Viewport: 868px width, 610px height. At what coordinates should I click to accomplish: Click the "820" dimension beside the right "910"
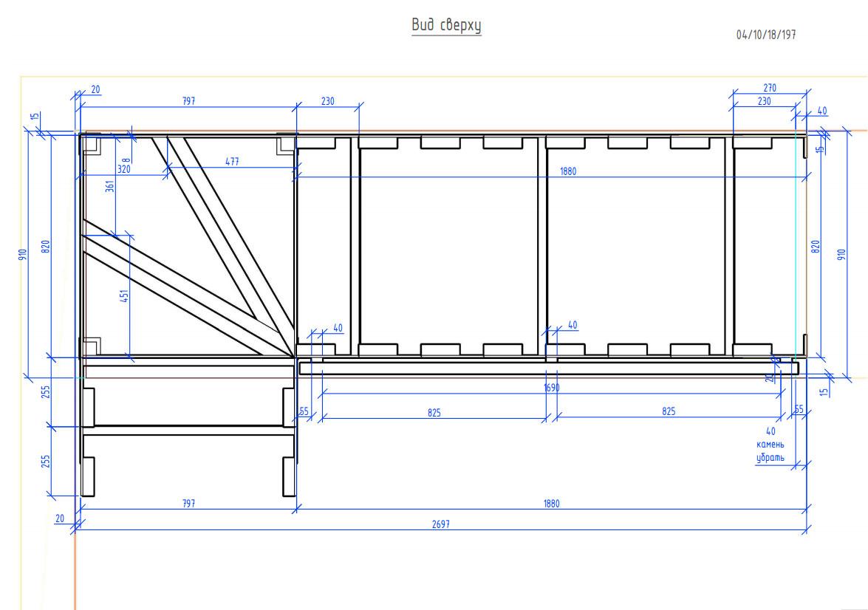816,247
